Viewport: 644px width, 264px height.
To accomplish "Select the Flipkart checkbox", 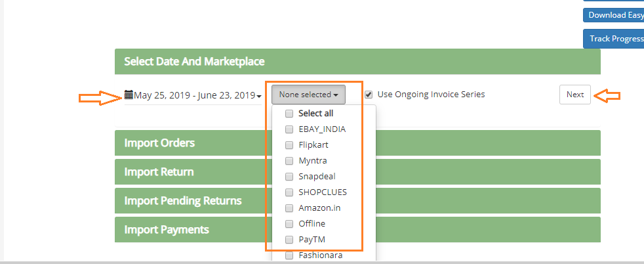I will (289, 145).
